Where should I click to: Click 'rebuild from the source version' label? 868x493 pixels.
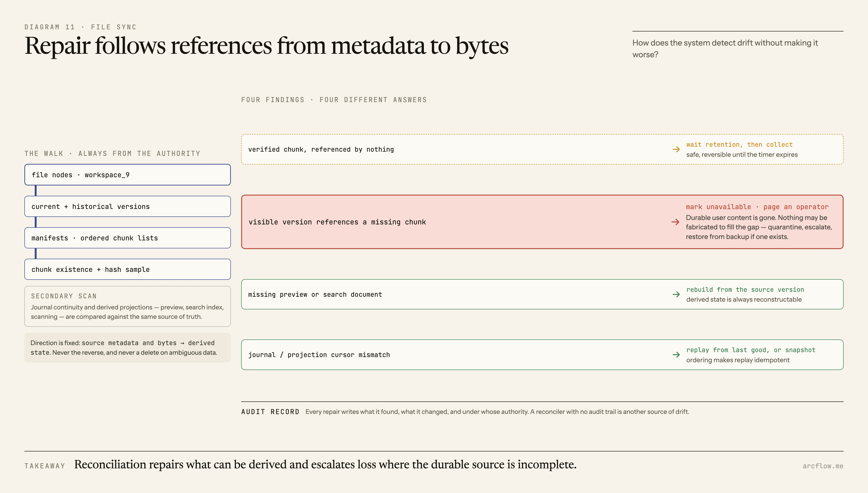coord(745,289)
